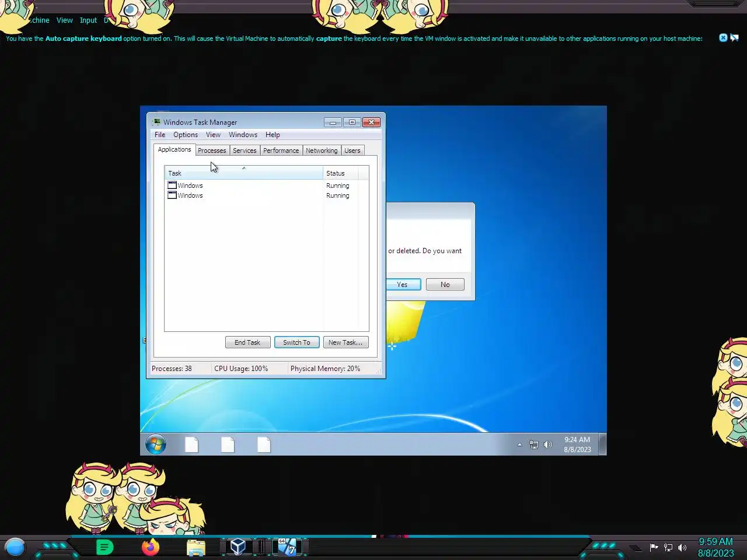Open the guest network tray icon

tap(533, 444)
